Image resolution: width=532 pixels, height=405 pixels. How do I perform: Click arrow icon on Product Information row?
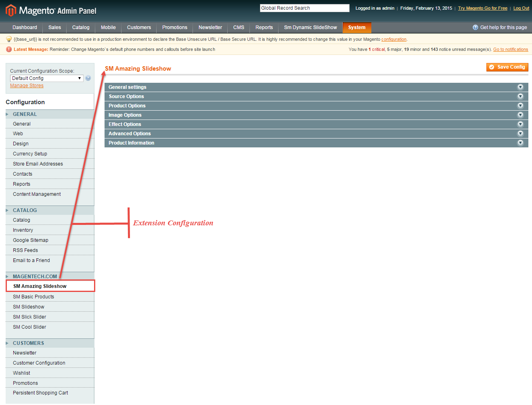[520, 143]
